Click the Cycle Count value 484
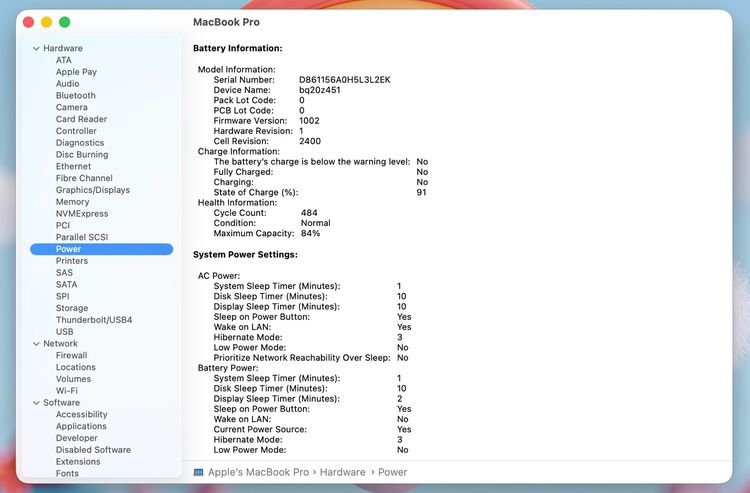 [x=309, y=213]
